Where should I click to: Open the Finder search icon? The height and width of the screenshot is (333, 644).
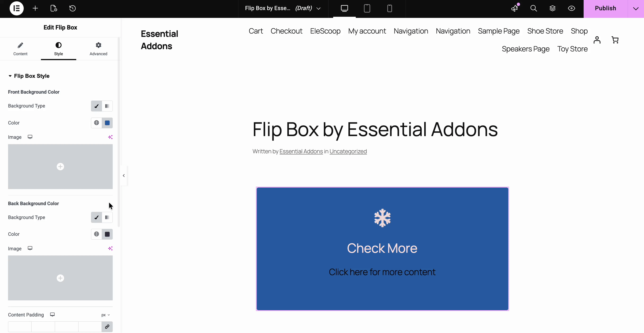click(534, 8)
